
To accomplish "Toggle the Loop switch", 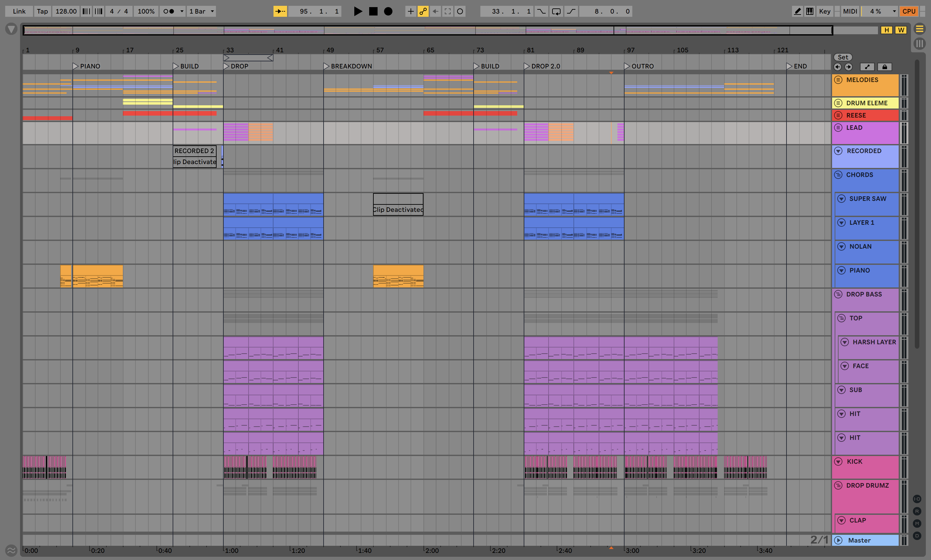I will pos(556,11).
